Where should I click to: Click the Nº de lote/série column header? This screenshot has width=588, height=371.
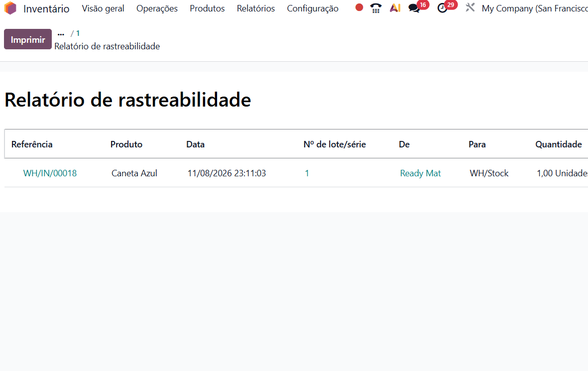(x=335, y=144)
